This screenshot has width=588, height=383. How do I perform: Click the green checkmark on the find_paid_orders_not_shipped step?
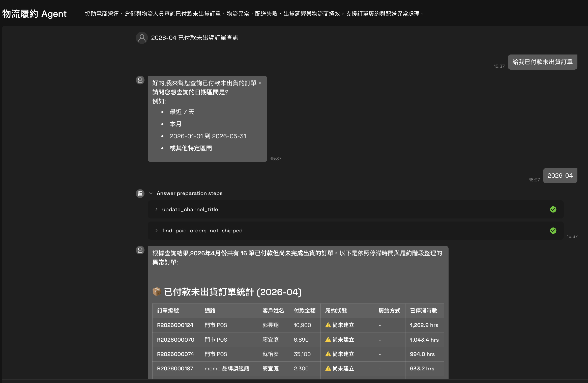coord(553,231)
